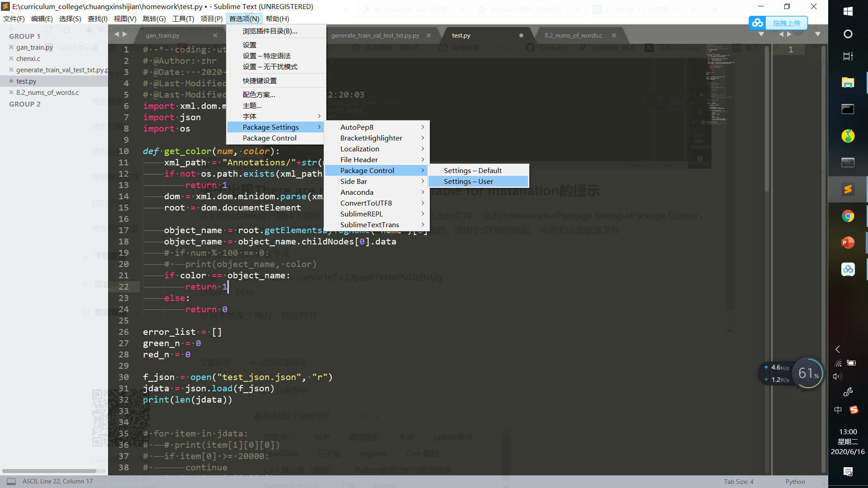Open chenxi.c from the sidebar

[28, 58]
